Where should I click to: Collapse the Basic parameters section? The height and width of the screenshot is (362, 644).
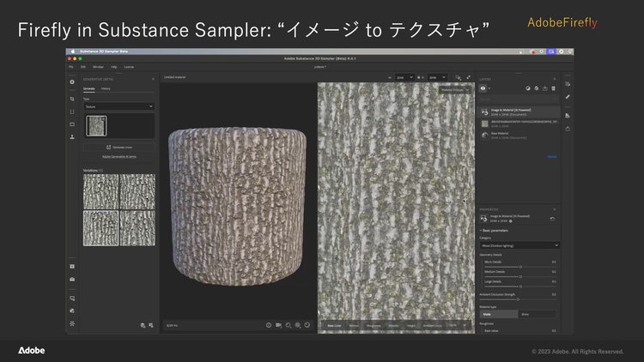494,231
